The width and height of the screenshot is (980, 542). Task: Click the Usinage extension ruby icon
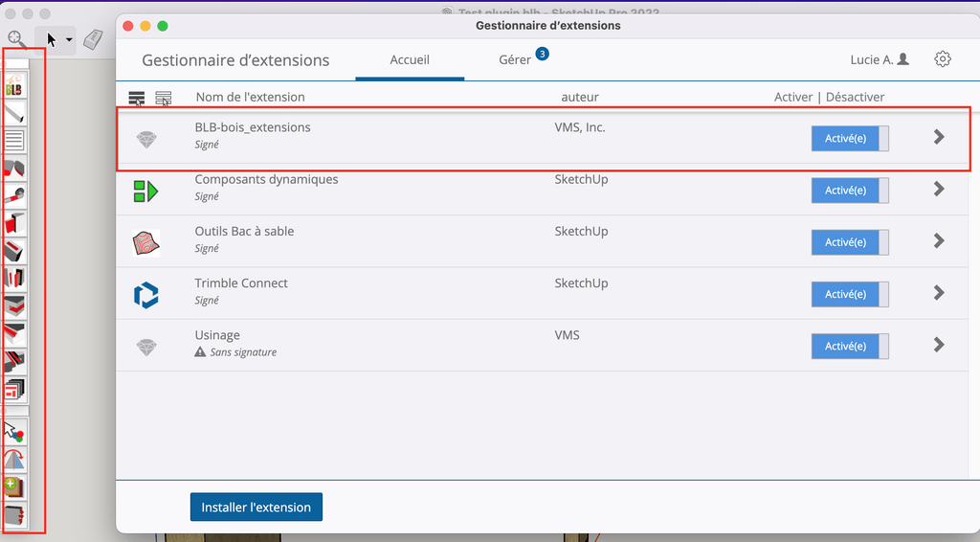pyautogui.click(x=146, y=347)
